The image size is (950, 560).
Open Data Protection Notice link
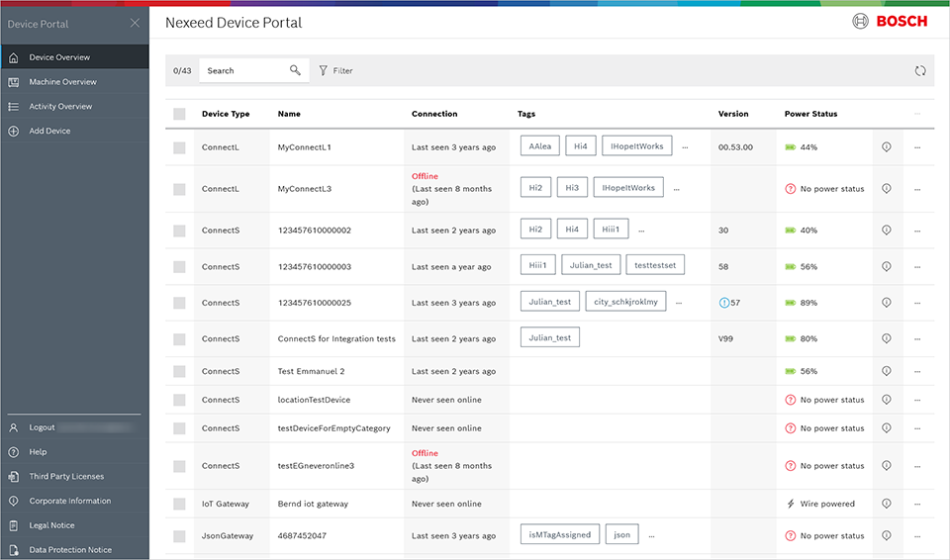pyautogui.click(x=74, y=550)
